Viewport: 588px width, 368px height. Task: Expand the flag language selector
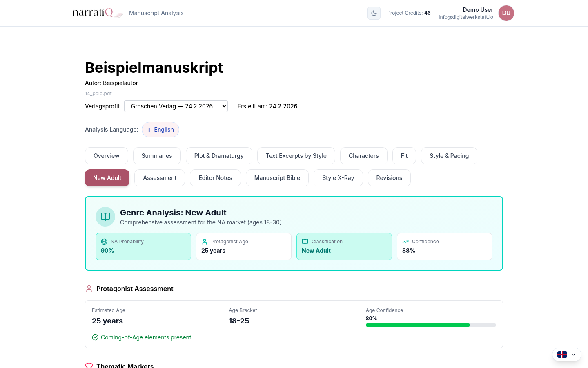(x=566, y=355)
